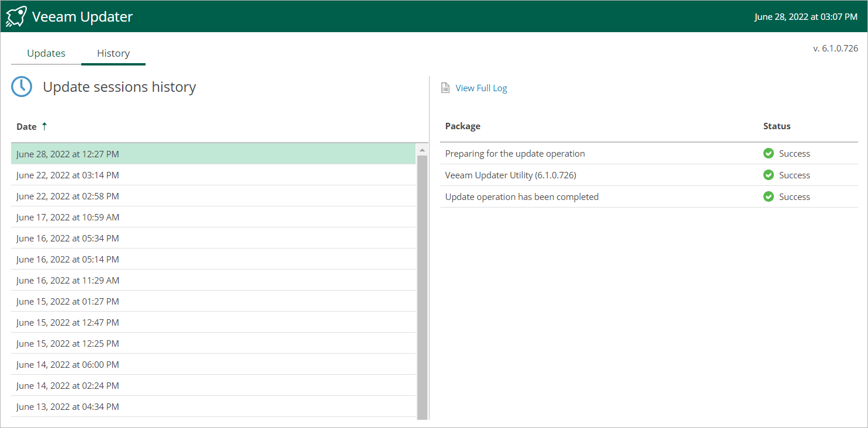Click the Veeam Updater rocket logo

(x=16, y=16)
